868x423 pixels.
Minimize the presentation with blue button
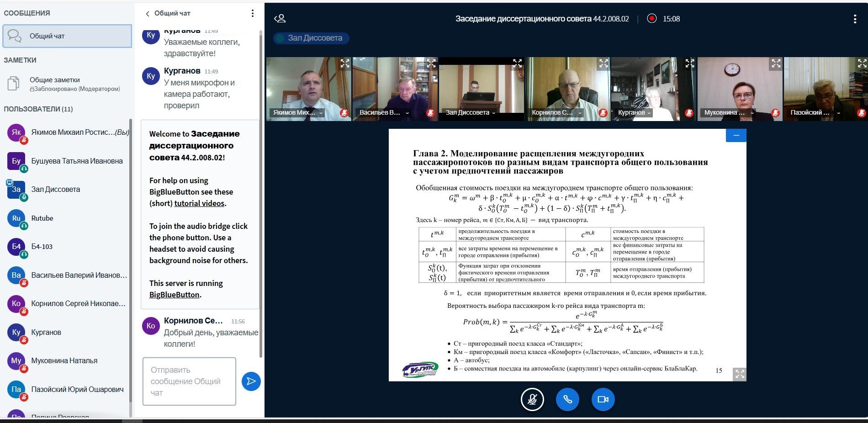[x=736, y=136]
